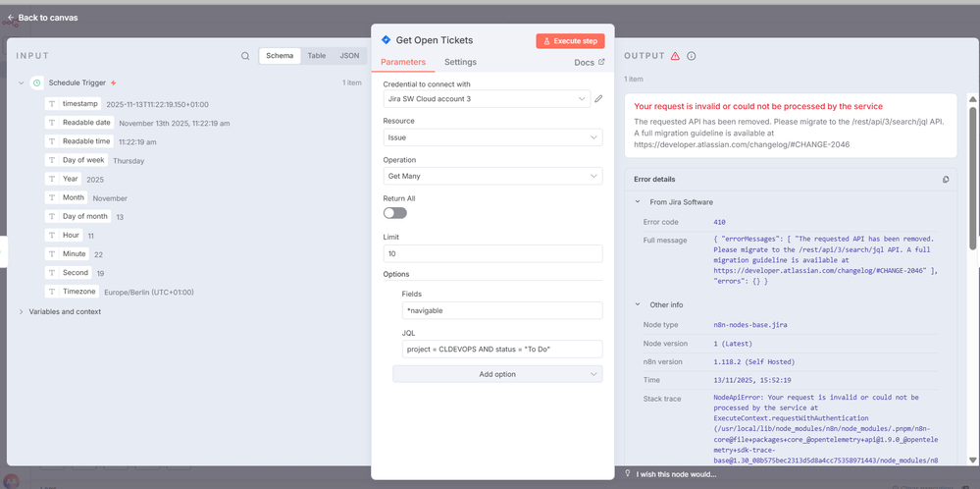The height and width of the screenshot is (489, 980).
Task: Click the Jira node icon in header
Action: point(386,40)
